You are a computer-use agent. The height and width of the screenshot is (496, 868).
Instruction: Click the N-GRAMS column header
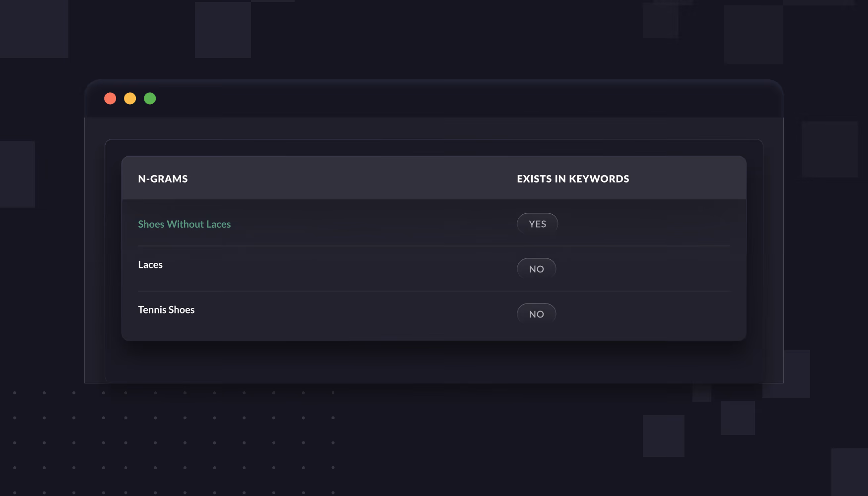coord(163,179)
